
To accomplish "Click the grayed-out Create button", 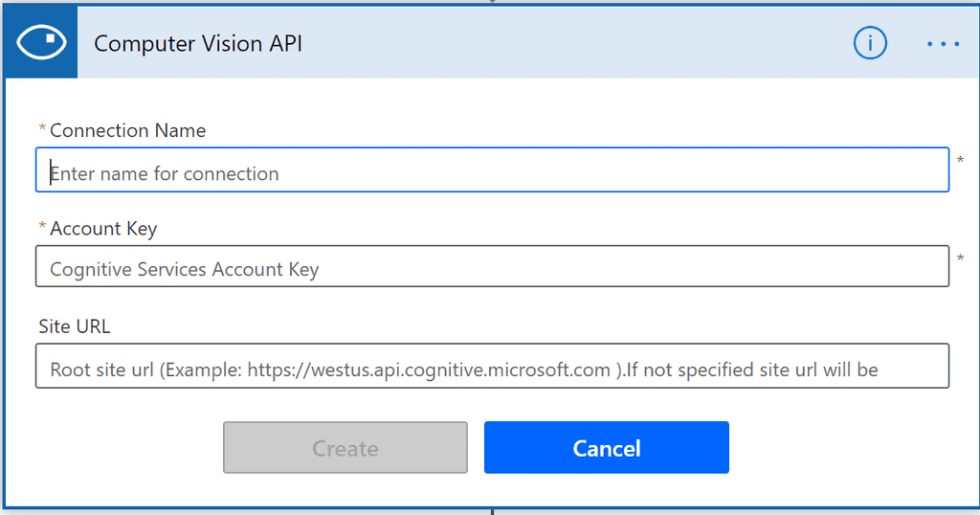I will [x=345, y=447].
